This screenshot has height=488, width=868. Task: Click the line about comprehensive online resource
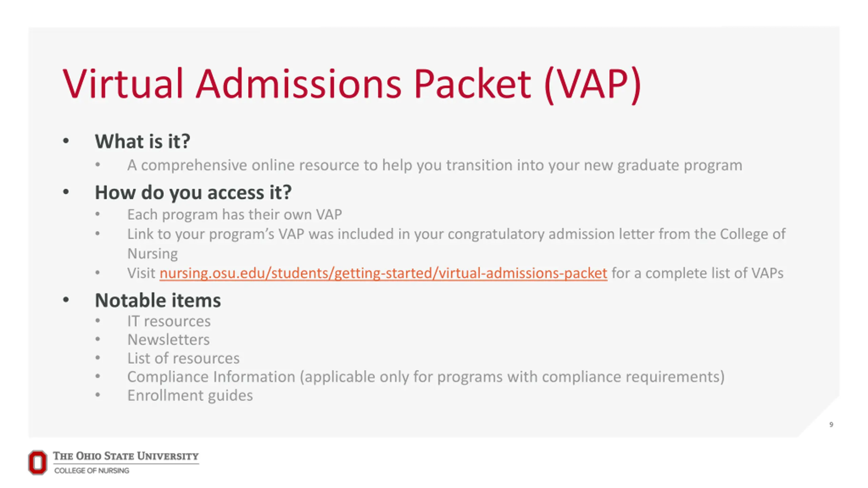(x=435, y=165)
